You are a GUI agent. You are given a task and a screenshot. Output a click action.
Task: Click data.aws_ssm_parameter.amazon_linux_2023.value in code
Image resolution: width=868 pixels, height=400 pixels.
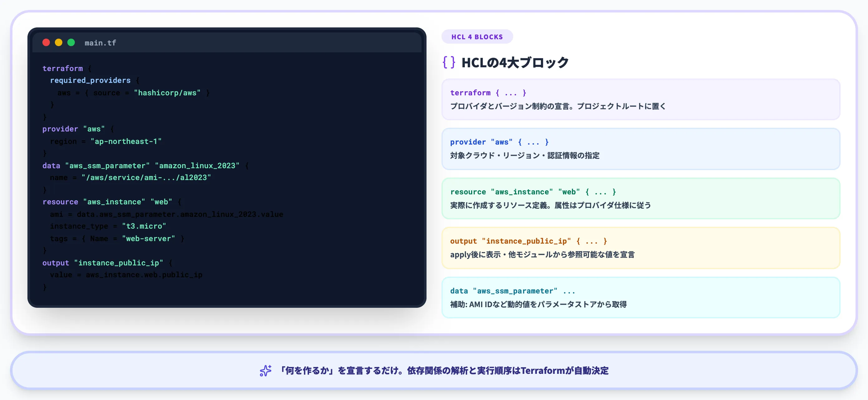click(x=180, y=214)
